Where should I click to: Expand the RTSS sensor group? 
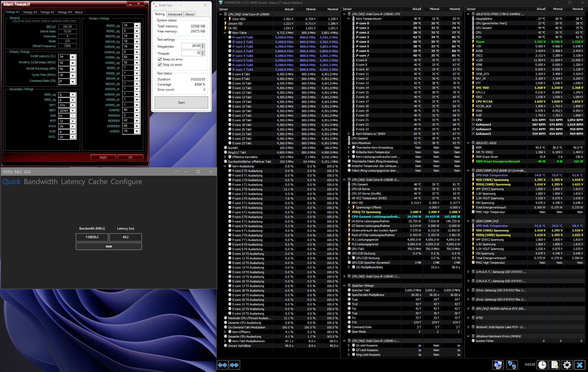click(468, 318)
